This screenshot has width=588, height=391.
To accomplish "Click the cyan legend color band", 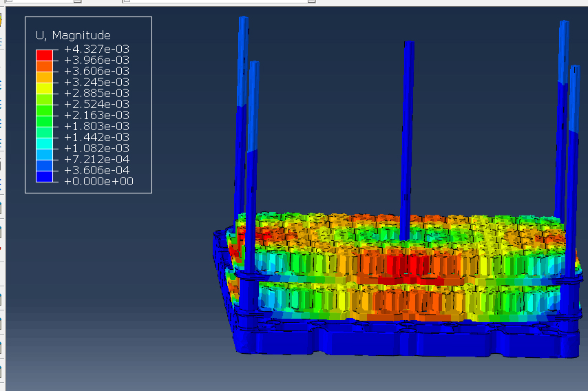I will [x=44, y=143].
